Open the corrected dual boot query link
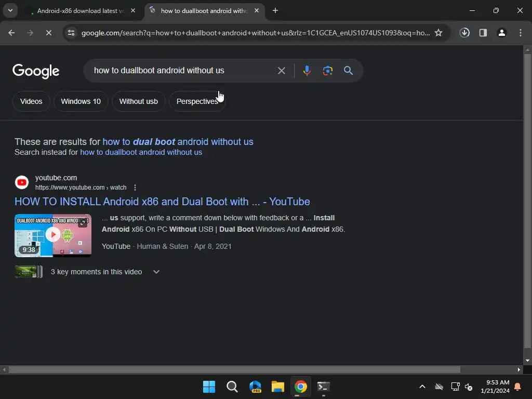The width and height of the screenshot is (532, 399). pos(178,142)
